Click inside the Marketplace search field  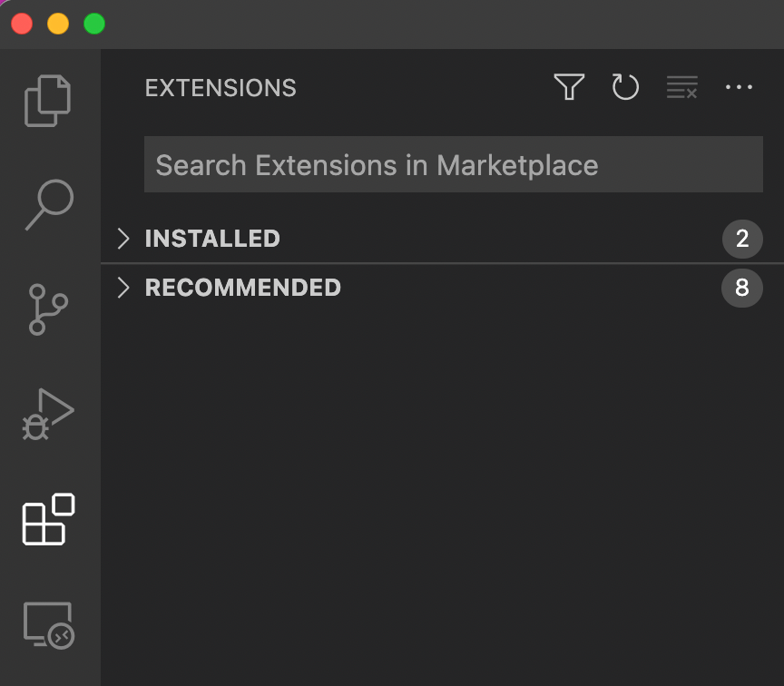pos(453,164)
